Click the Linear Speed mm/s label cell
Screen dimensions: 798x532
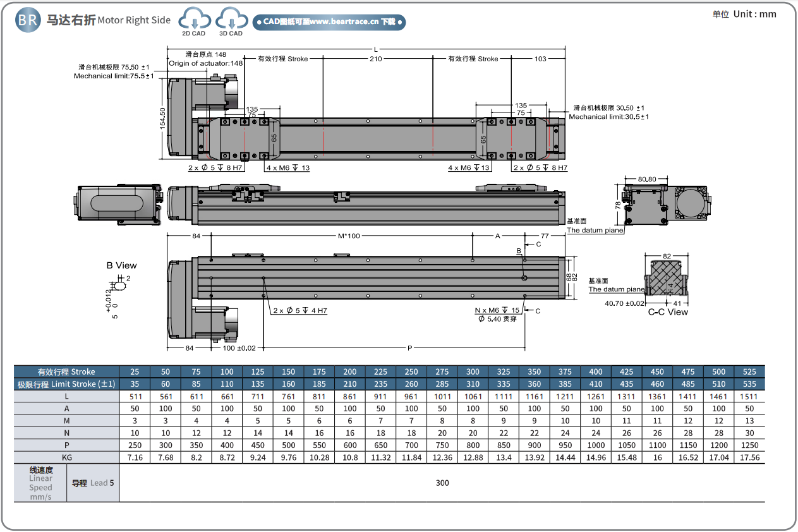(x=40, y=483)
